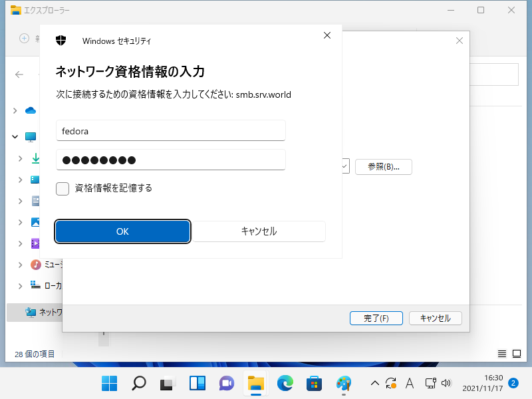Show hidden system tray icons
The image size is (532, 399).
pyautogui.click(x=374, y=383)
